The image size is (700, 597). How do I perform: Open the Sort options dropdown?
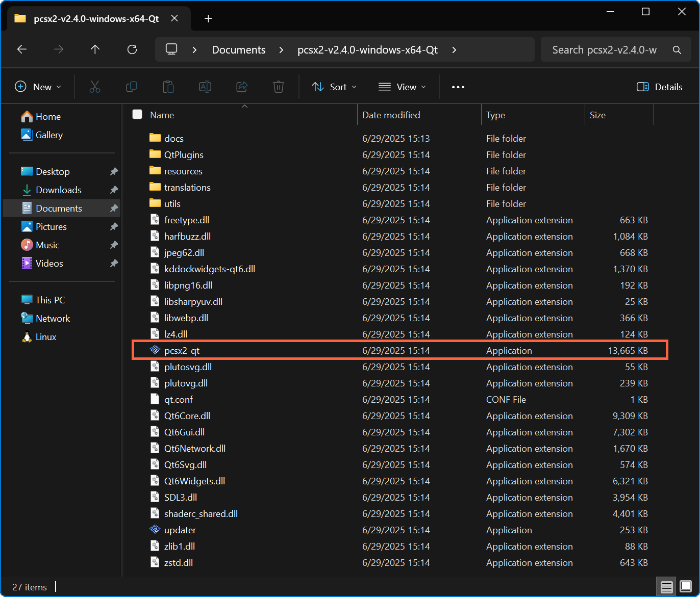click(334, 87)
